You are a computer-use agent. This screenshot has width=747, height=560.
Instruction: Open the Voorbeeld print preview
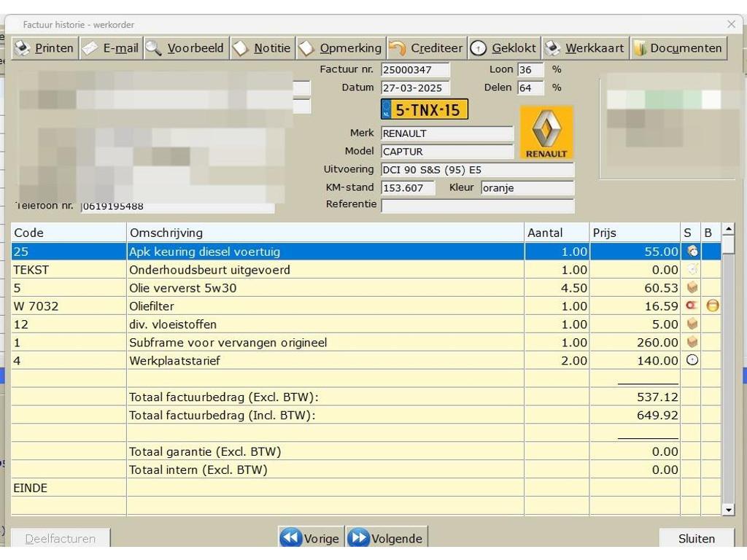click(186, 48)
